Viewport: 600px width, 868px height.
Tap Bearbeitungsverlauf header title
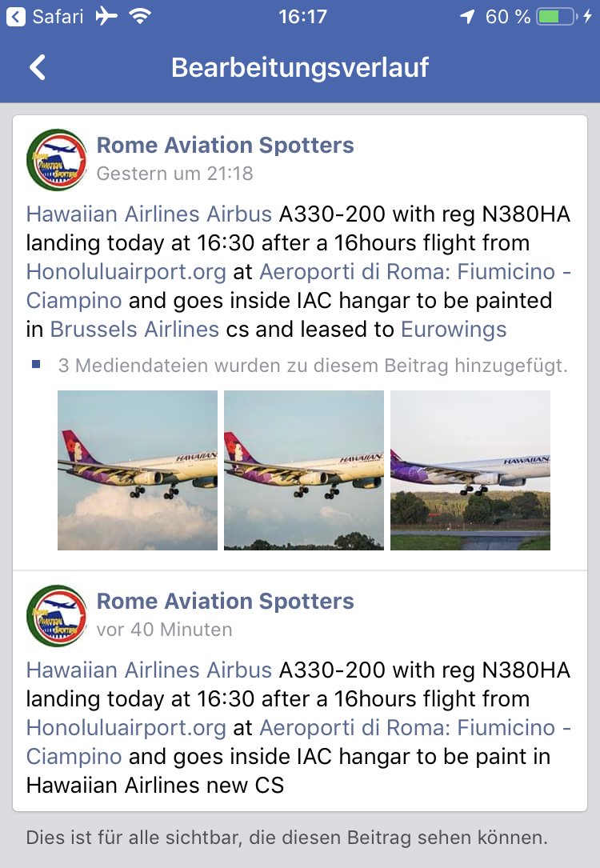[x=300, y=67]
